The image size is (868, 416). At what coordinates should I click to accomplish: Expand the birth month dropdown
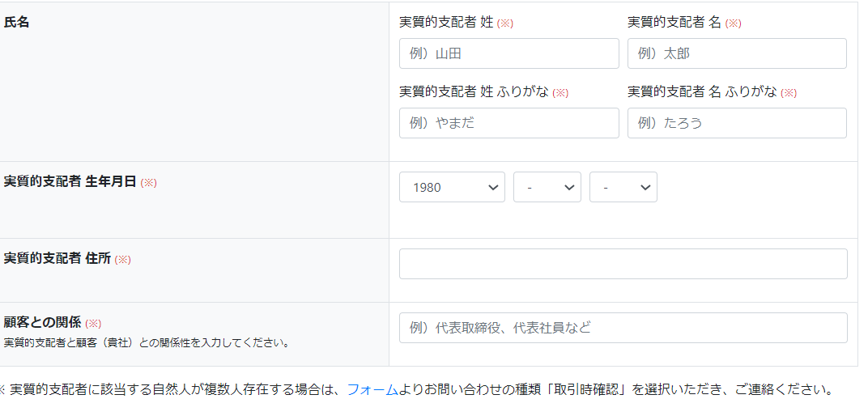(x=547, y=187)
